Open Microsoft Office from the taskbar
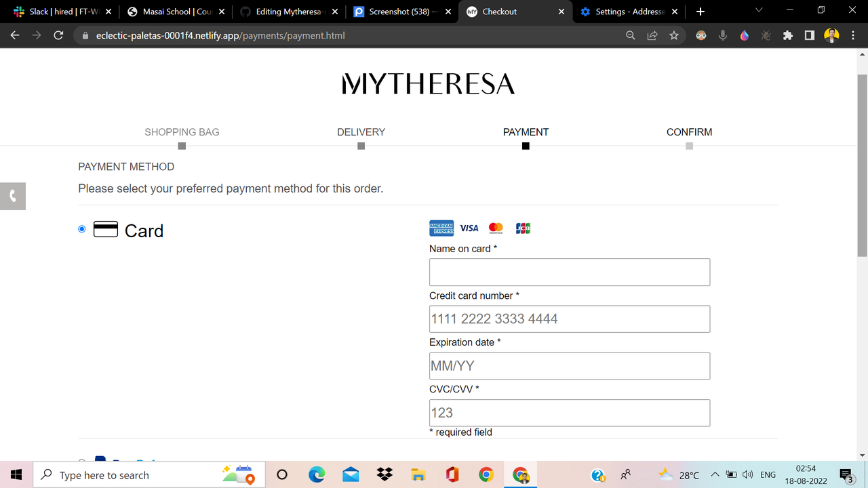 tap(452, 474)
